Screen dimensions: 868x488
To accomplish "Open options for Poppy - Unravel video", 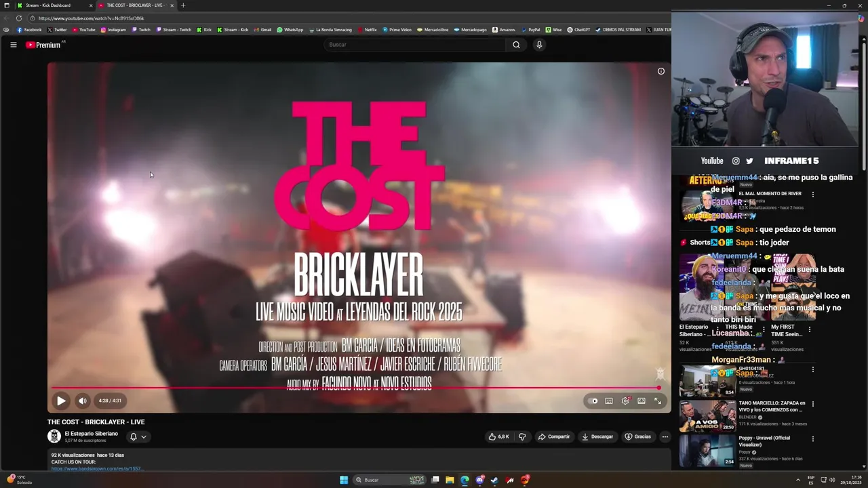I will (x=813, y=439).
